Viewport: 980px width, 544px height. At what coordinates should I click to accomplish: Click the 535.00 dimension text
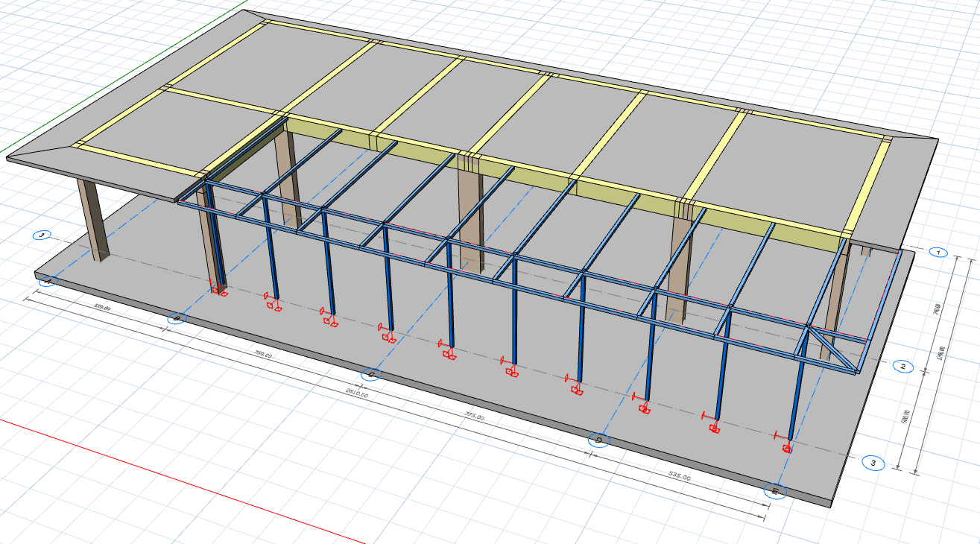pyautogui.click(x=679, y=475)
